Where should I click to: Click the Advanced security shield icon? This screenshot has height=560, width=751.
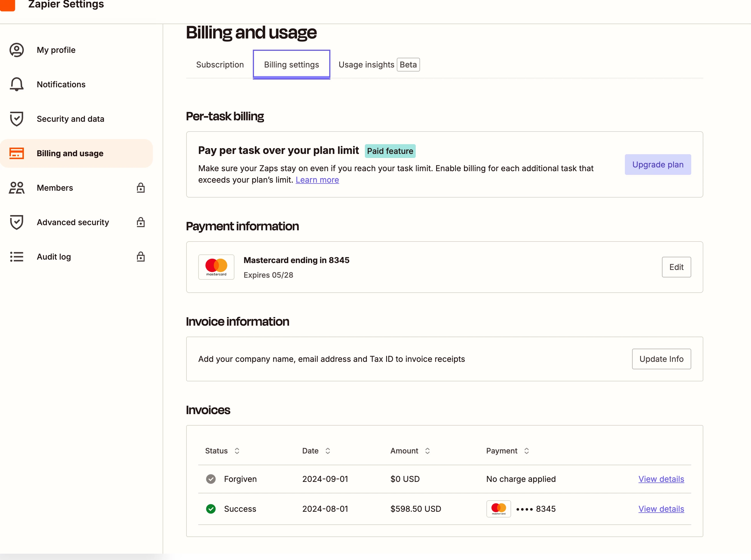pos(16,222)
